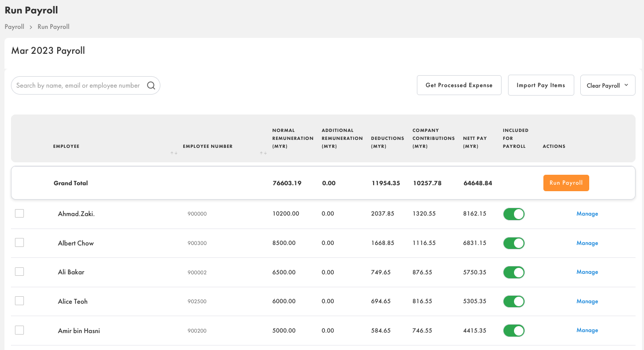Navigate to Payroll via the breadcrumb
The height and width of the screenshot is (350, 644).
(x=14, y=26)
